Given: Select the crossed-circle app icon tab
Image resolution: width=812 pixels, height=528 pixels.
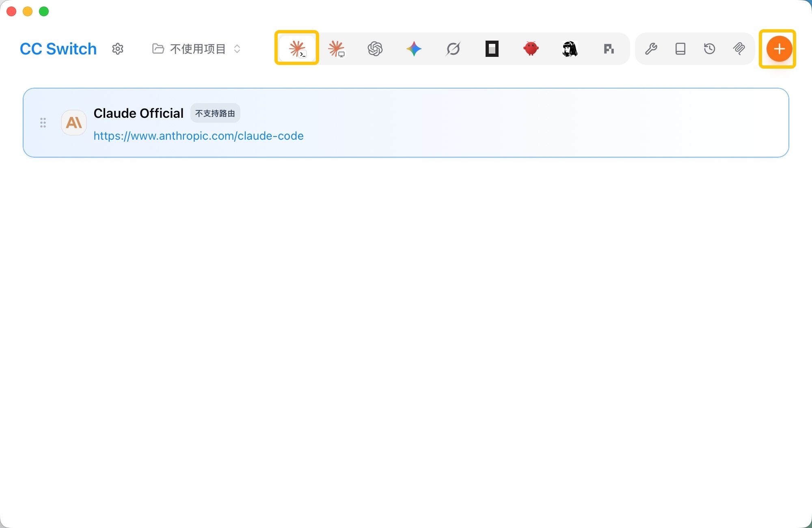Looking at the screenshot, I should [453, 49].
